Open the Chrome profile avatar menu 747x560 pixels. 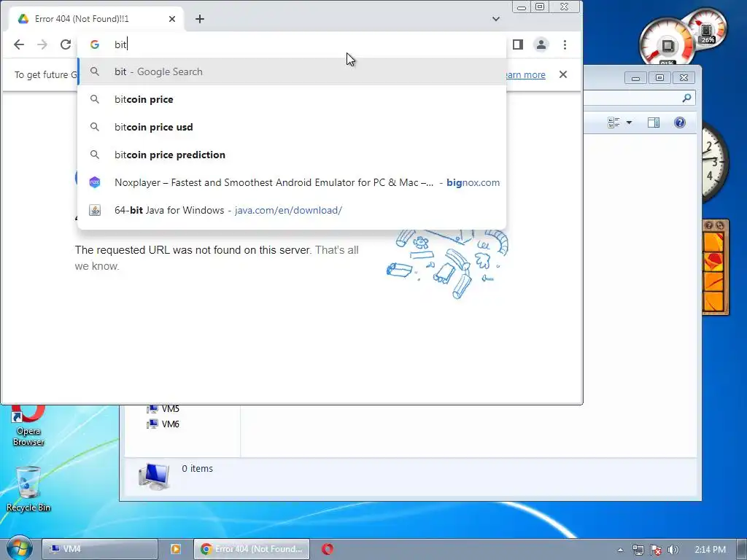541,44
